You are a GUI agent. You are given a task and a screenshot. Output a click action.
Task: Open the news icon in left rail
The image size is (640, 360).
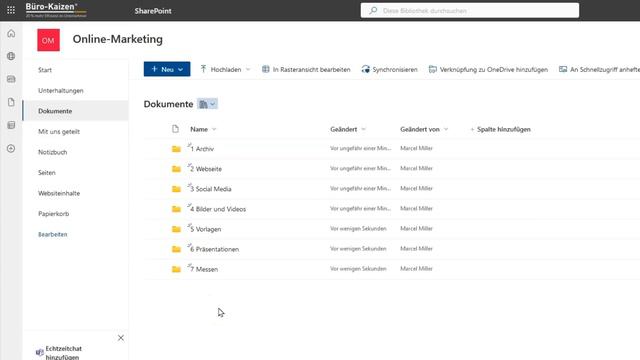11,79
